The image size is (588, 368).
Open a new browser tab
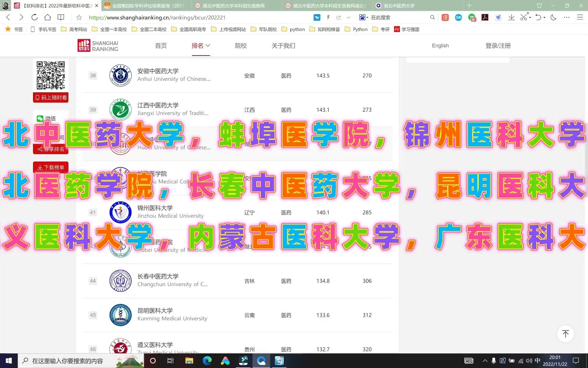coord(470,5)
